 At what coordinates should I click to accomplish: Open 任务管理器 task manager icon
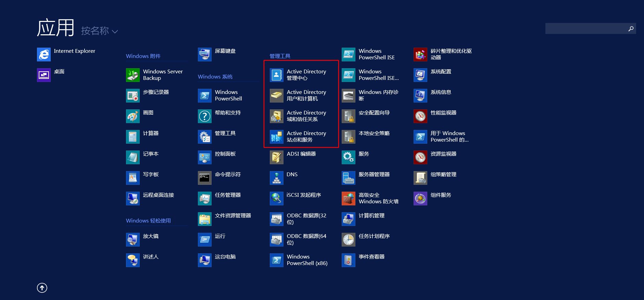[x=205, y=199]
